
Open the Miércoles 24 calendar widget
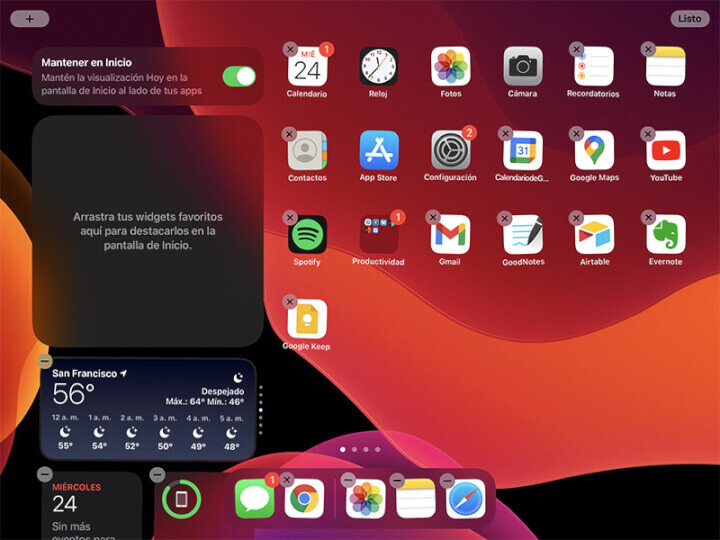pos(92,506)
